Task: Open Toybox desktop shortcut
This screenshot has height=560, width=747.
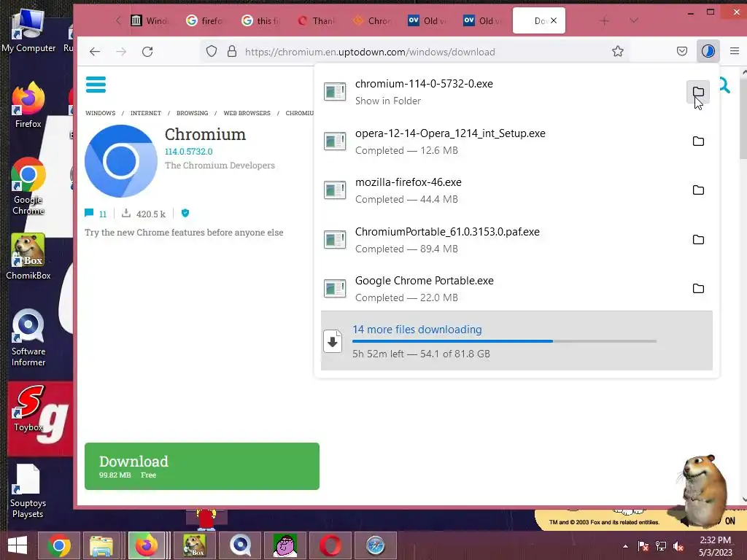Action: coord(28,408)
